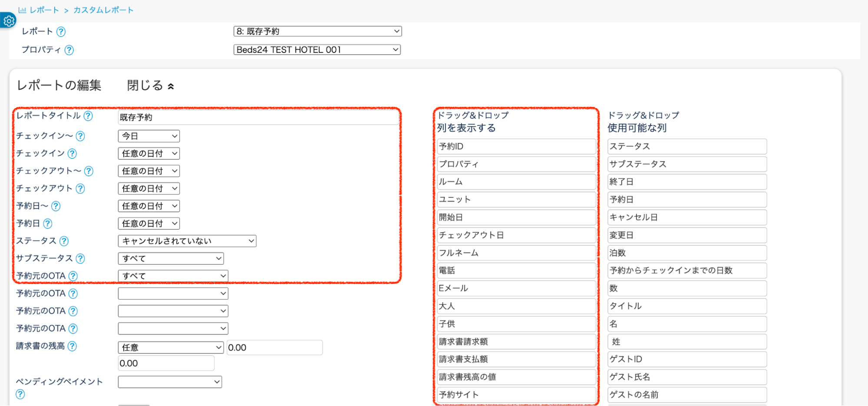The height and width of the screenshot is (406, 868).
Task: Click help icon next to サブステータス
Action: (80, 259)
